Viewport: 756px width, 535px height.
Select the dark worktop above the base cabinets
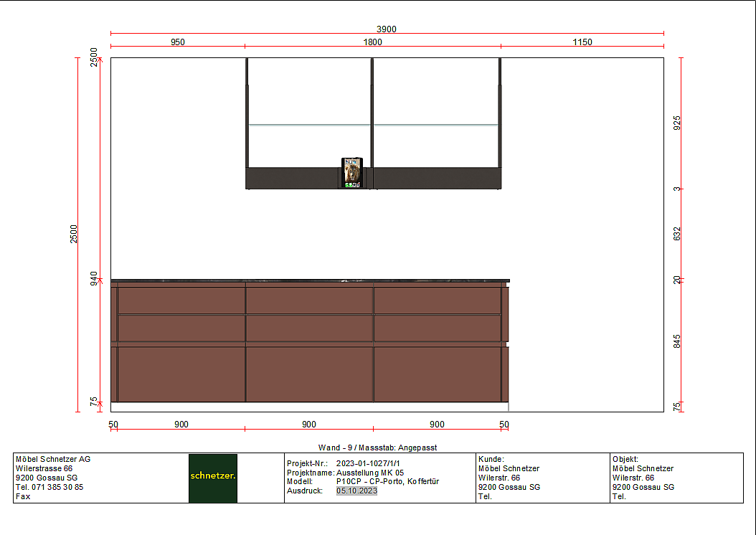click(310, 280)
